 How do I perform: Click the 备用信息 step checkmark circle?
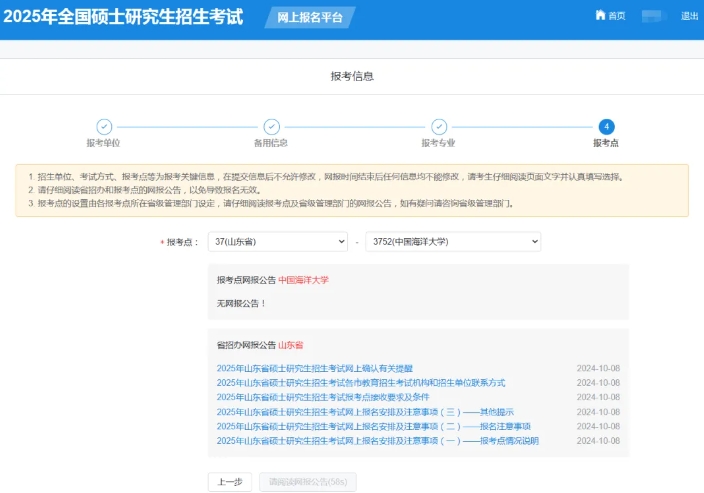point(271,126)
